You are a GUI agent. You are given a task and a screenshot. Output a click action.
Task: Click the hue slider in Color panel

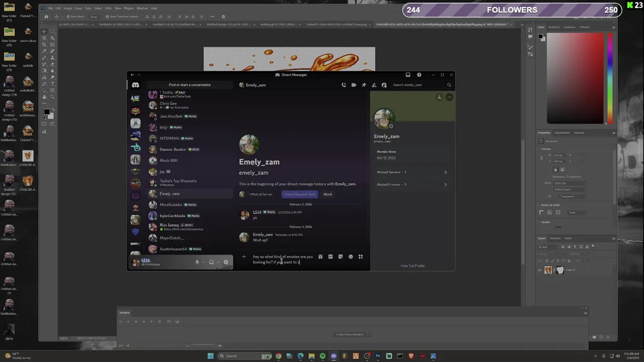pyautogui.click(x=610, y=78)
